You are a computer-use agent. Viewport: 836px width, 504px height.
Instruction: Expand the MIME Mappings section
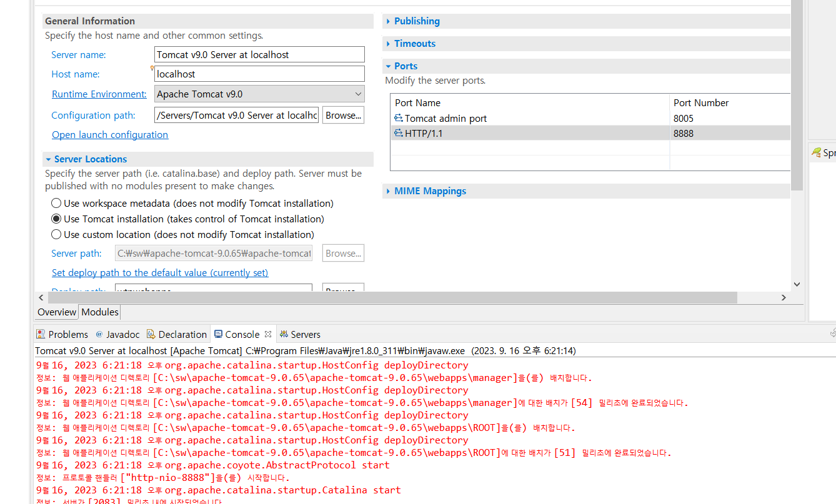coord(389,191)
